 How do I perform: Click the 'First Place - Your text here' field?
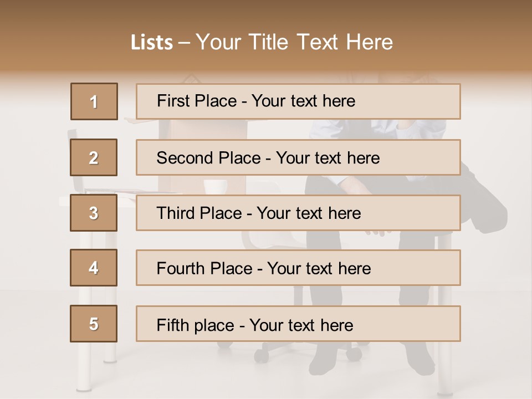tap(298, 101)
